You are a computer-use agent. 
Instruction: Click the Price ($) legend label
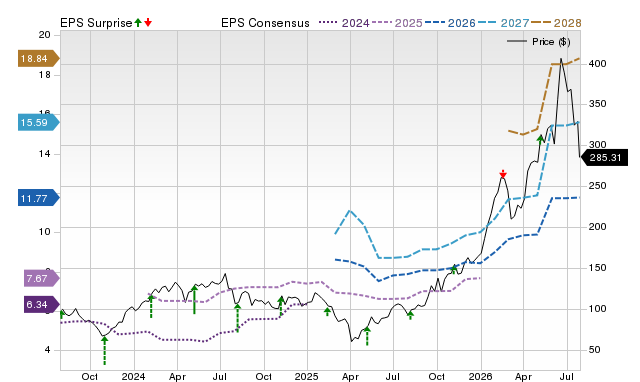tap(551, 42)
